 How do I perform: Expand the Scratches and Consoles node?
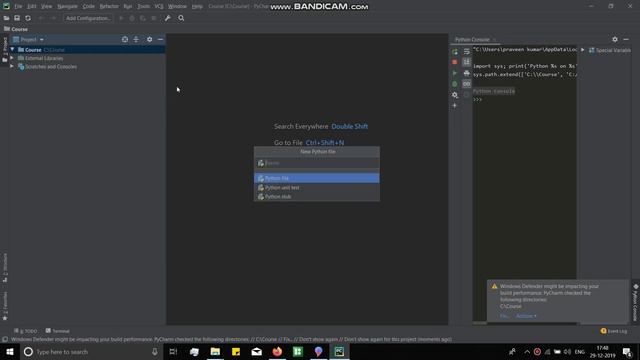(x=12, y=67)
